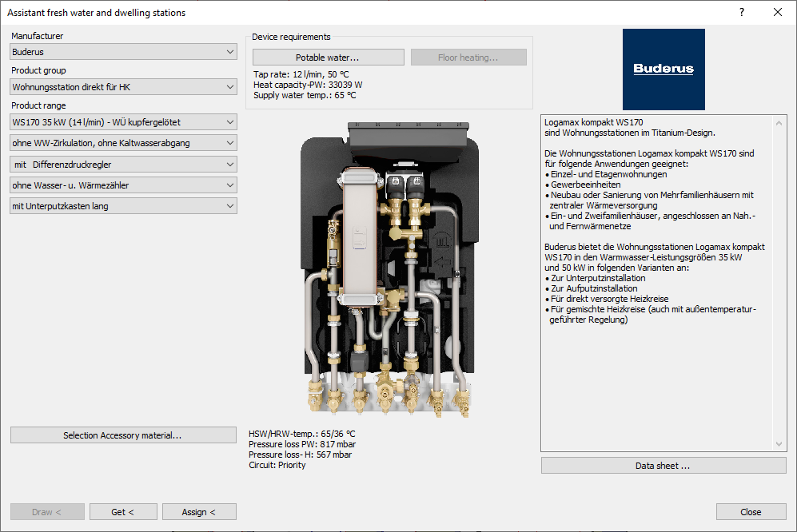Viewport: 797px width, 532px height.
Task: Click the 'Zur Unterputzinstallation' bullet line
Action: [x=595, y=278]
